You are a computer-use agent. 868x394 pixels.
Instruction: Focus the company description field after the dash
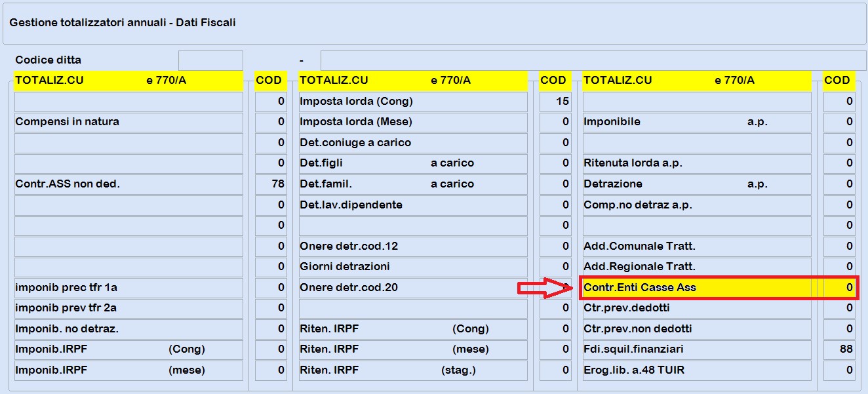pos(593,60)
